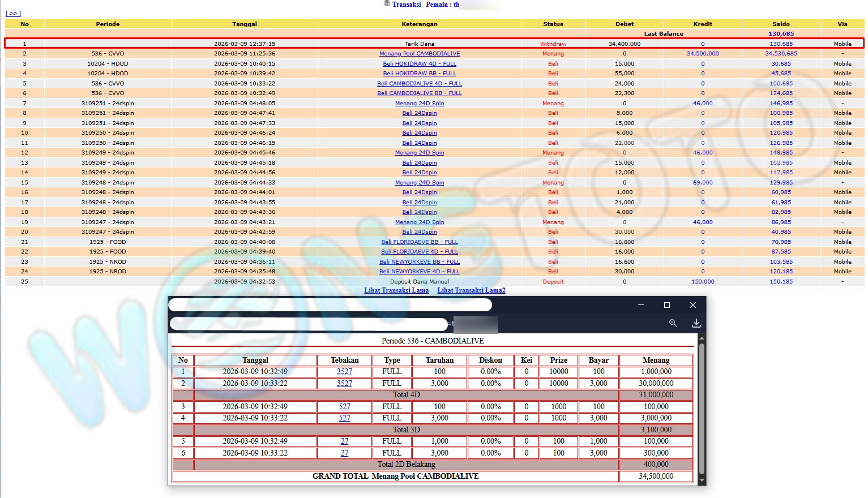The width and height of the screenshot is (868, 498).
Task: Click the popup vertical scrollbar thumb
Action: (702, 407)
